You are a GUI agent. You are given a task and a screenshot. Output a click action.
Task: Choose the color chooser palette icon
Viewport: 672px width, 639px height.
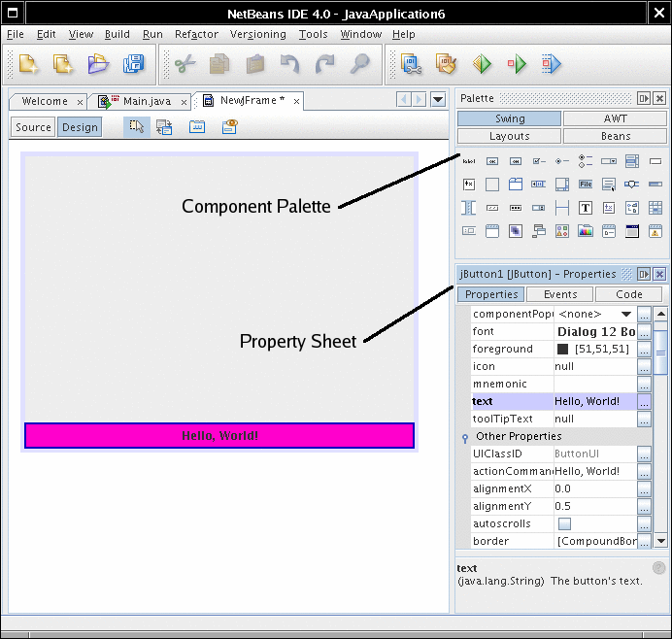tap(586, 231)
